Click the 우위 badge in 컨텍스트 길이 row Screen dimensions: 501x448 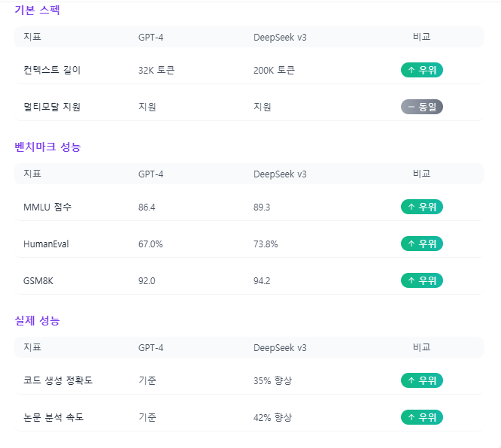(x=422, y=70)
